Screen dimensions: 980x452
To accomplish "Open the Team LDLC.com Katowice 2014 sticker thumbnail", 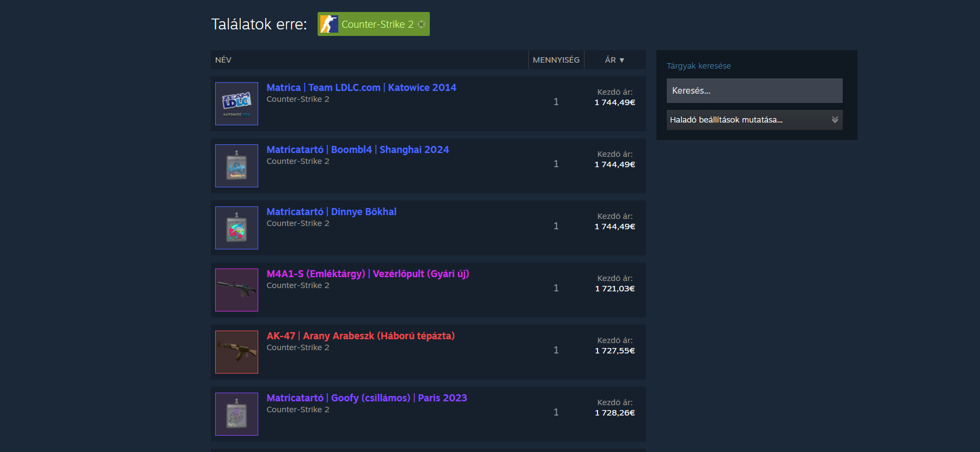I will pyautogui.click(x=236, y=103).
